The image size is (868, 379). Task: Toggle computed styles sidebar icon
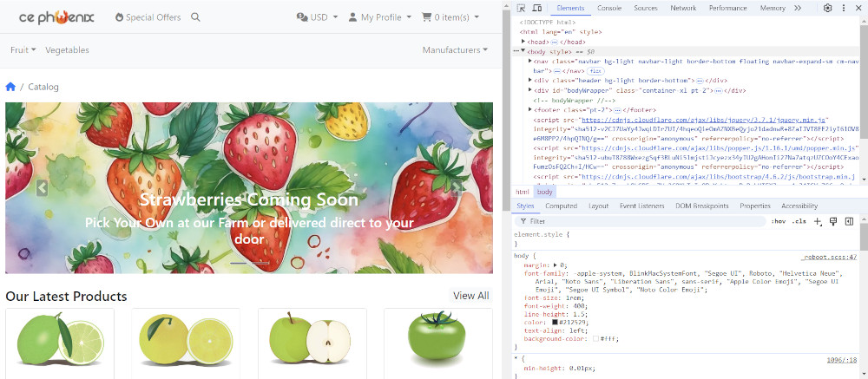849,221
